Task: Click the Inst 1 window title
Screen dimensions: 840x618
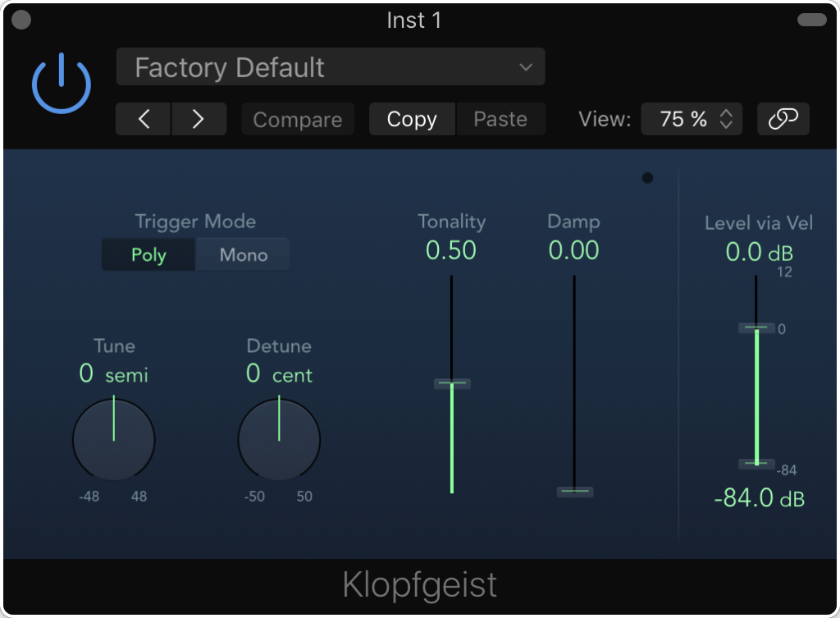Action: pos(414,21)
